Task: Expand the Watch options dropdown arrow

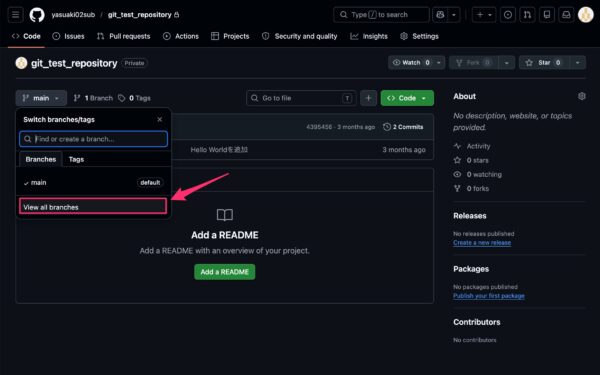Action: pyautogui.click(x=439, y=62)
